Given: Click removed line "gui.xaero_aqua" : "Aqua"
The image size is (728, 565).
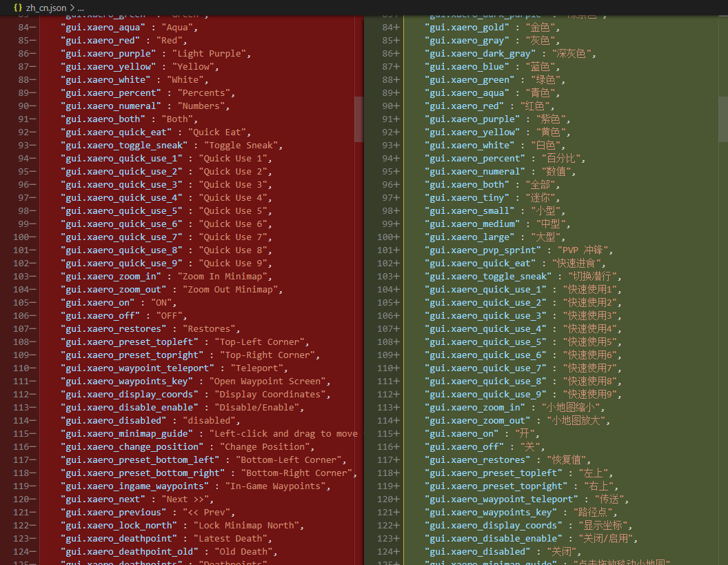Looking at the screenshot, I should pos(129,28).
